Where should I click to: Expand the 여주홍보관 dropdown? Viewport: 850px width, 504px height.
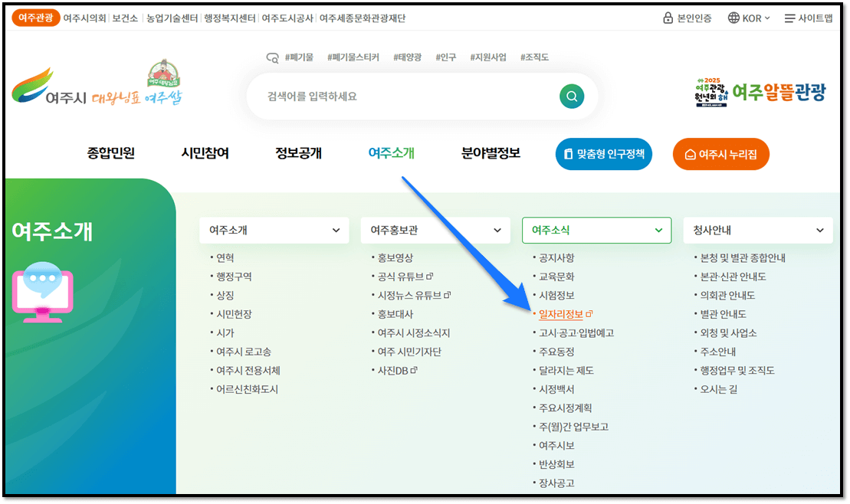tap(496, 230)
